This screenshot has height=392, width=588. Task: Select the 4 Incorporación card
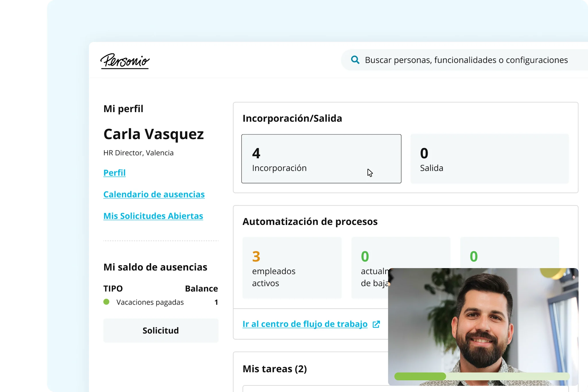tap(321, 159)
